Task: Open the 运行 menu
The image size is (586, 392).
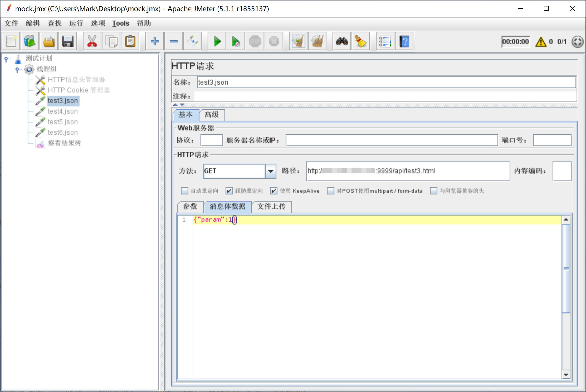Action: coord(76,23)
